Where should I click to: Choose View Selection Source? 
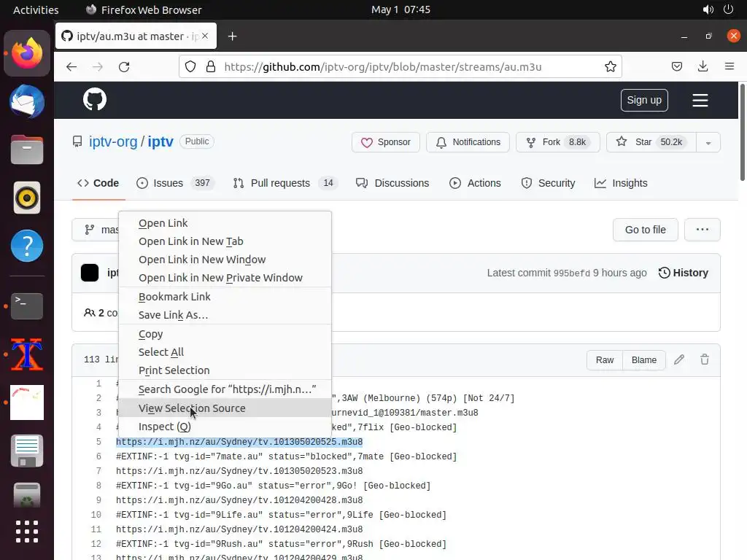225,408
